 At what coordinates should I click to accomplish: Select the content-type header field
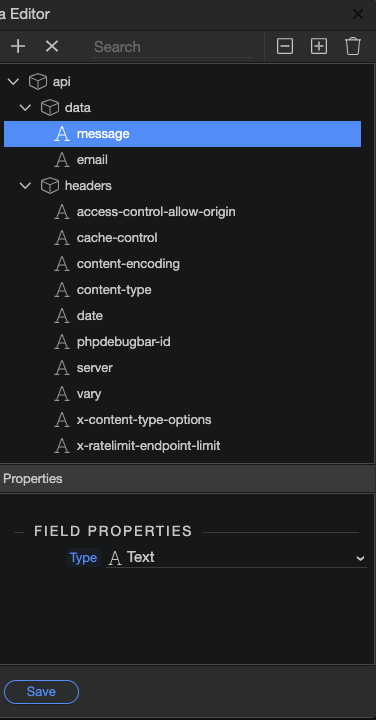pos(182,290)
